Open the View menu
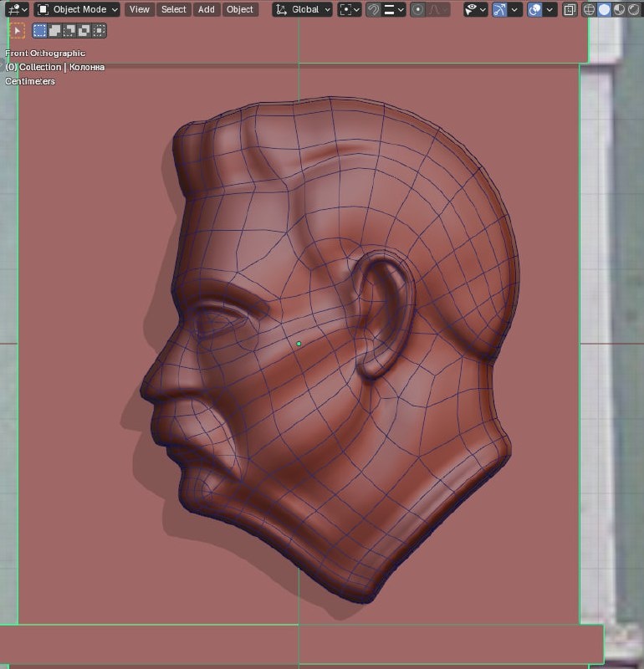The height and width of the screenshot is (669, 644). click(140, 9)
